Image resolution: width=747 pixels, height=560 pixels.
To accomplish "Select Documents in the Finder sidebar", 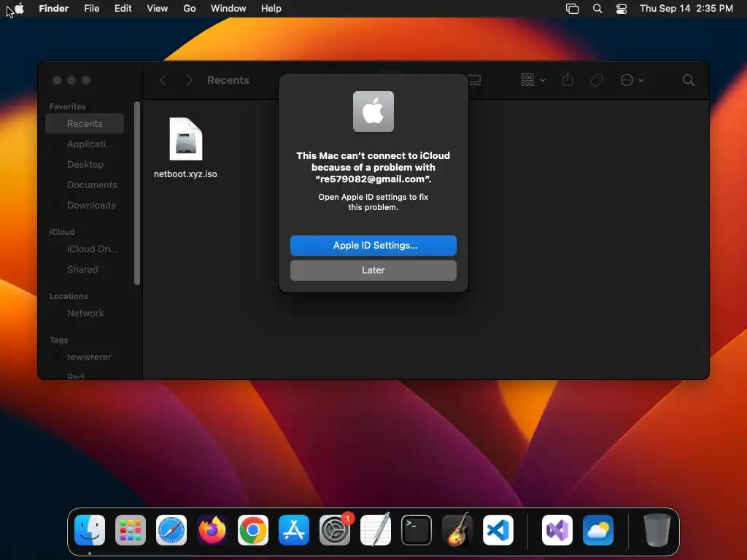I will click(x=85, y=184).
